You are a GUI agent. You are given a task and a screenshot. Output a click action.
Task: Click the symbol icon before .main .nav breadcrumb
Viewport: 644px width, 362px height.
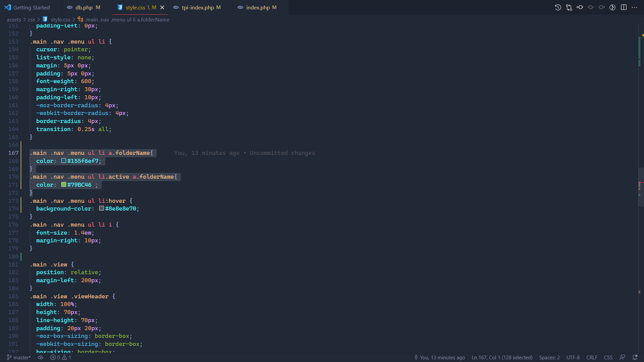[x=80, y=19]
